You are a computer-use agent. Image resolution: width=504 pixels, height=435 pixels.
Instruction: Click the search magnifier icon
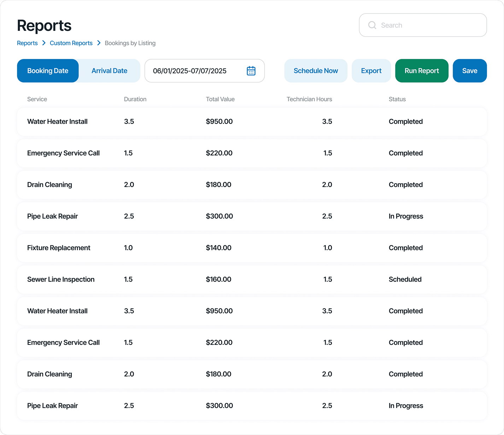(372, 25)
